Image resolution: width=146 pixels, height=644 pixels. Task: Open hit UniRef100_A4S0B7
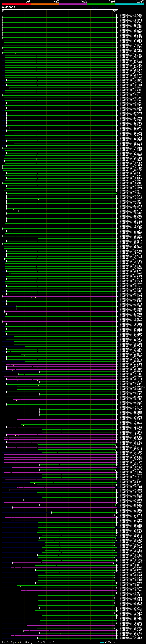[x=131, y=311]
